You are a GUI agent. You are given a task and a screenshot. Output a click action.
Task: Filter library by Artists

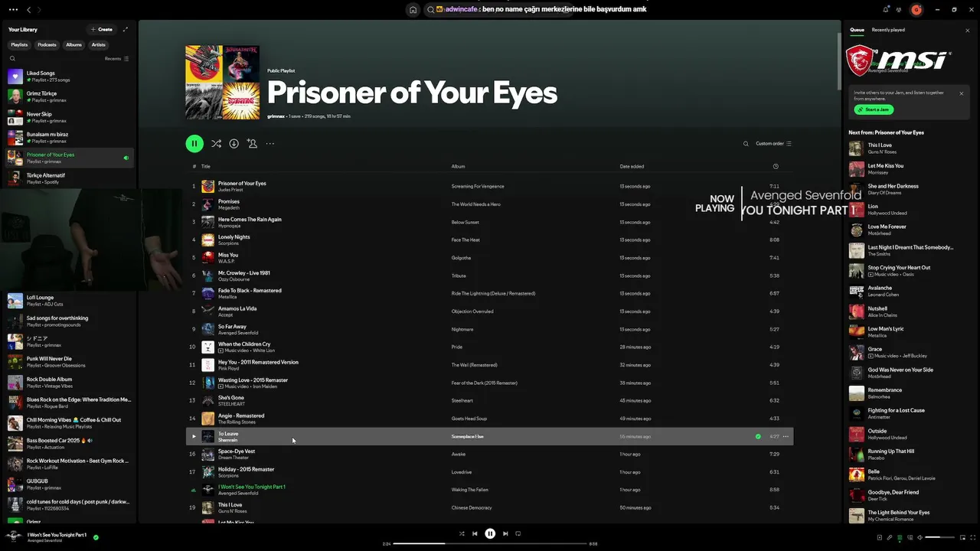(99, 44)
